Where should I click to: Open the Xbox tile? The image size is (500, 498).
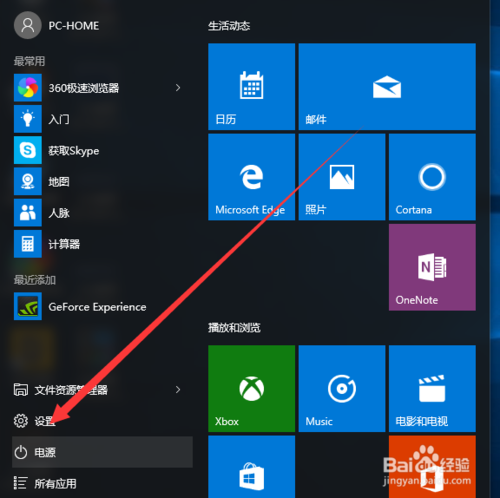(252, 389)
